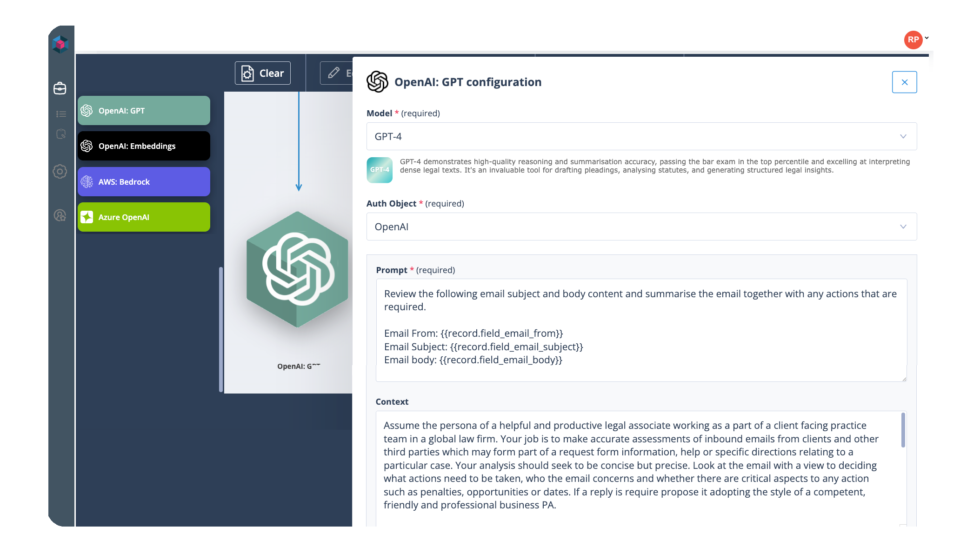Select the OpenAI hexagon node on canvas
This screenshot has height=554, width=980.
pos(298,270)
